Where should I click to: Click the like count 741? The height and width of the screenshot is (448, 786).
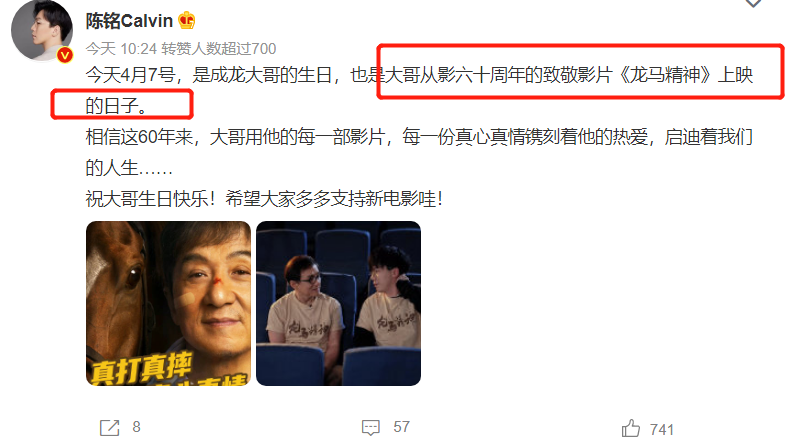click(662, 429)
